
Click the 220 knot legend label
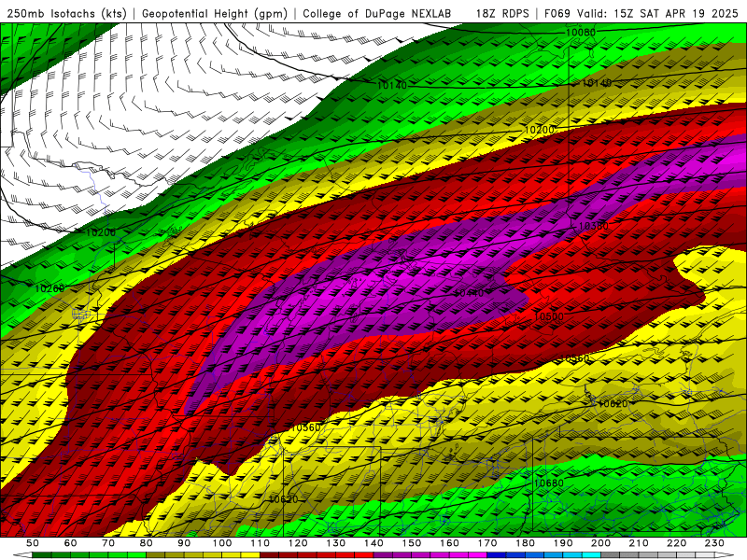(x=676, y=543)
